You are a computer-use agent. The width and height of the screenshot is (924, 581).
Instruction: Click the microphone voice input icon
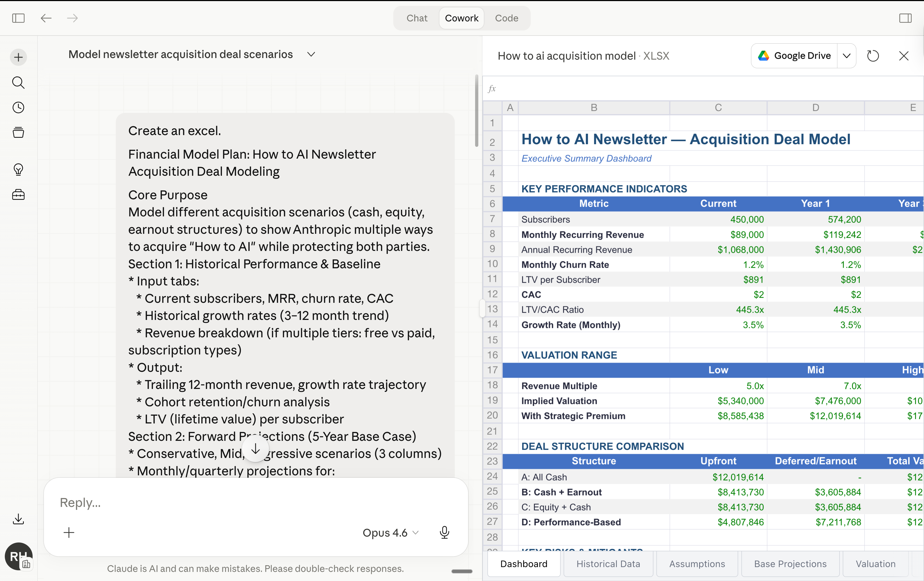tap(444, 532)
